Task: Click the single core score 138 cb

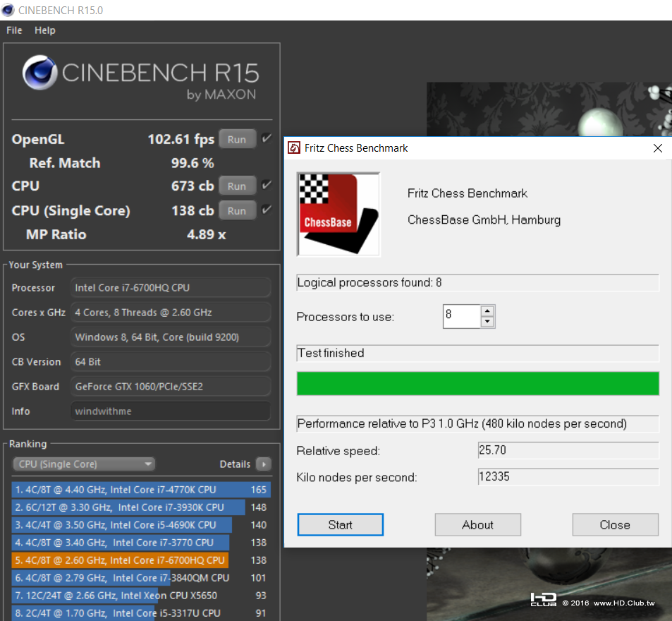Action: pos(193,210)
